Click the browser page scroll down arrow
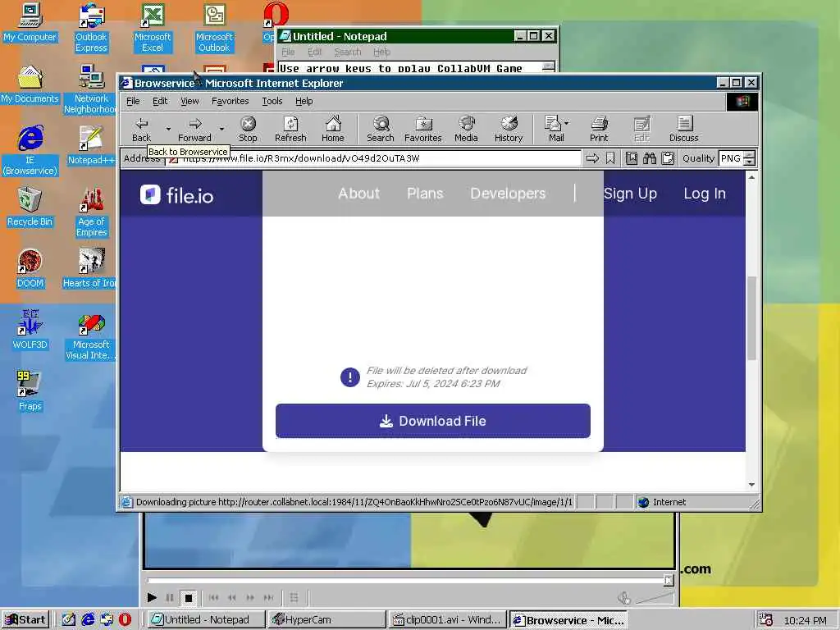Screen dimensions: 840x630 [751, 484]
